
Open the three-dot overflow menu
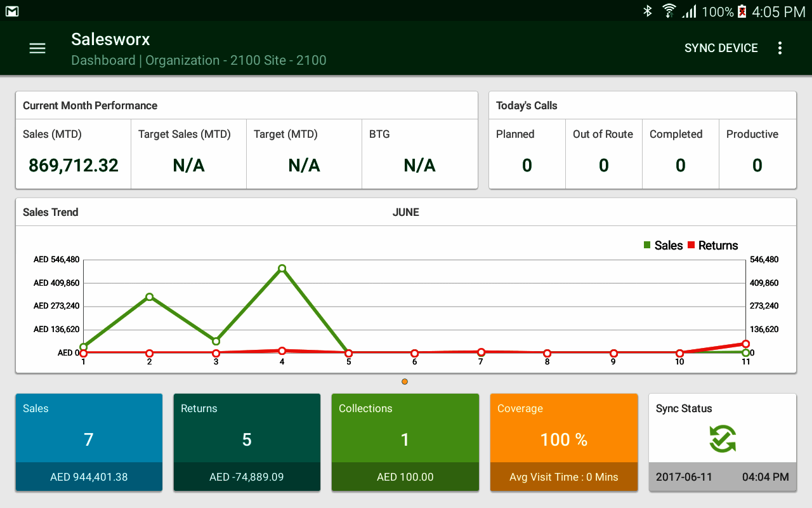tap(780, 48)
